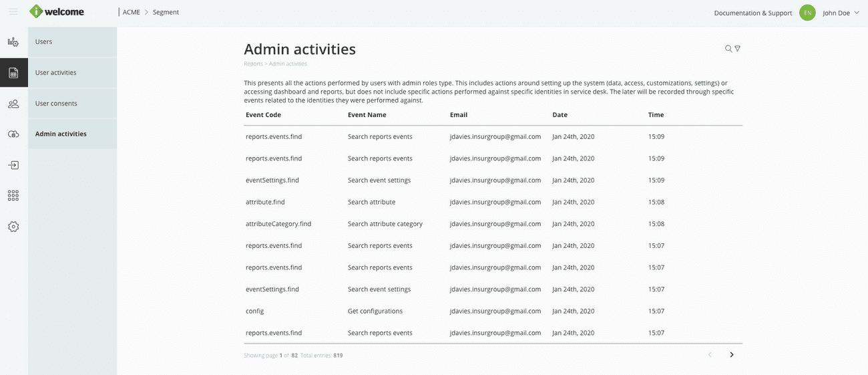
Task: Open the apps grid sidebar icon
Action: point(13,196)
